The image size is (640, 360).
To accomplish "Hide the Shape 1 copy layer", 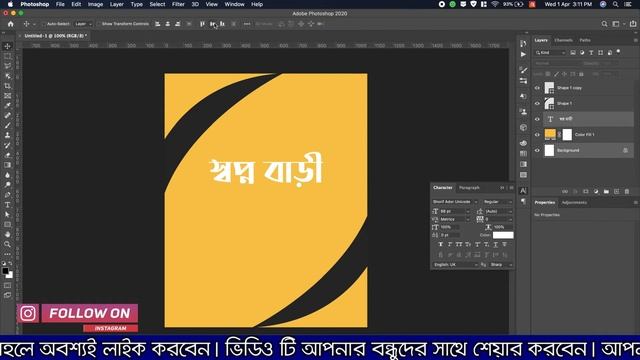I will (537, 88).
